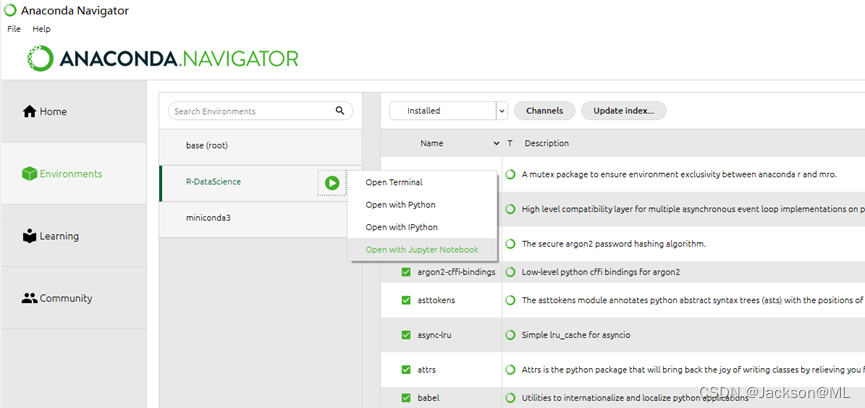Click the Environments cube icon in sidebar
This screenshot has height=408, width=865.
(x=29, y=174)
